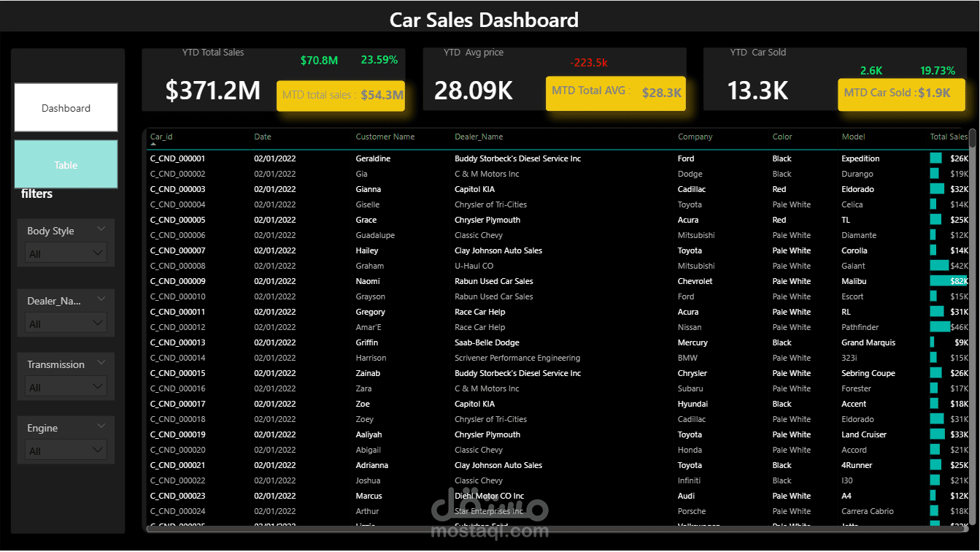Select model Pathfinder
This screenshot has width=980, height=552.
[x=860, y=327]
